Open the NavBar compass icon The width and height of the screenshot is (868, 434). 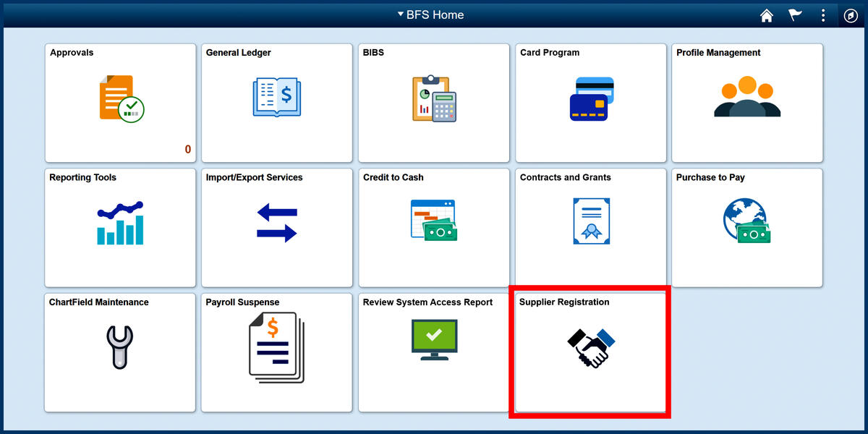tap(851, 16)
